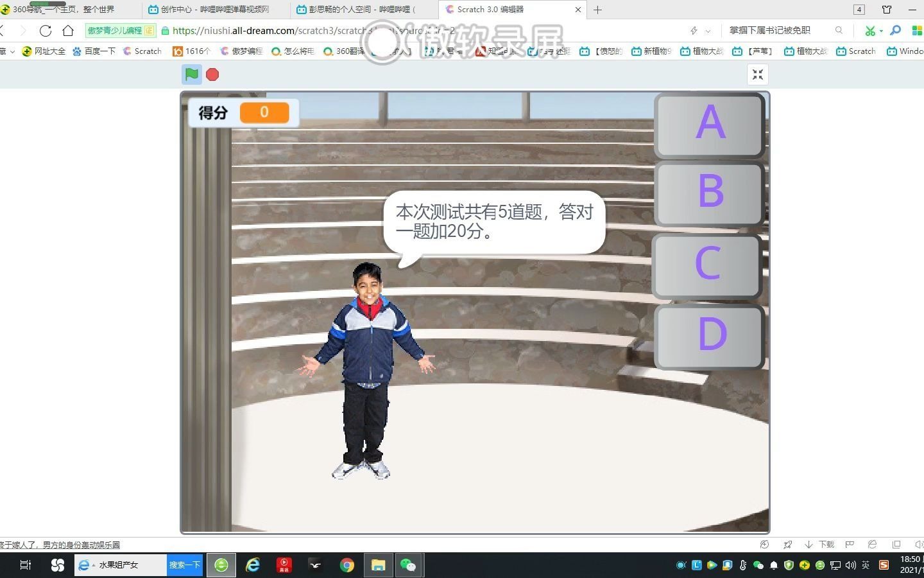Click the notification bell in the system tray
The width and height of the screenshot is (924, 578).
click(x=773, y=566)
